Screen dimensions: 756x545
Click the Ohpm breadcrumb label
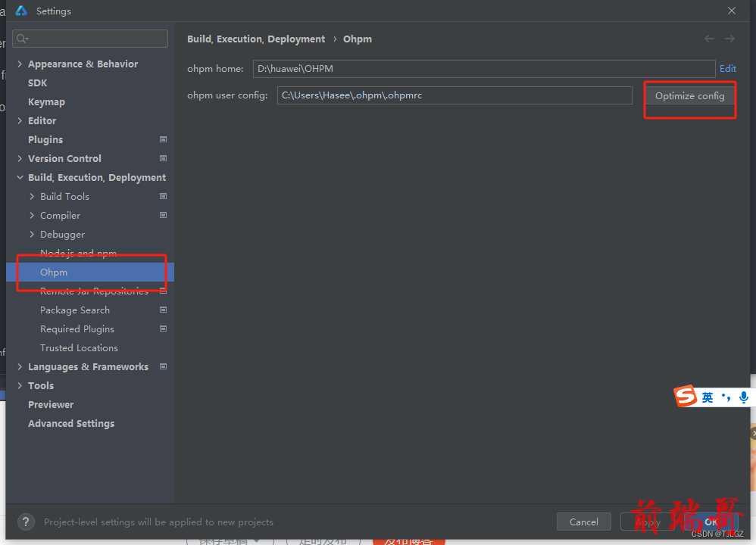pos(358,39)
